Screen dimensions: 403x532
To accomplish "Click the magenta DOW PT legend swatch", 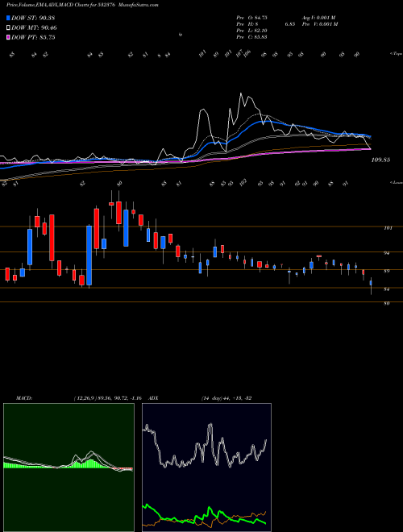I will [8, 37].
